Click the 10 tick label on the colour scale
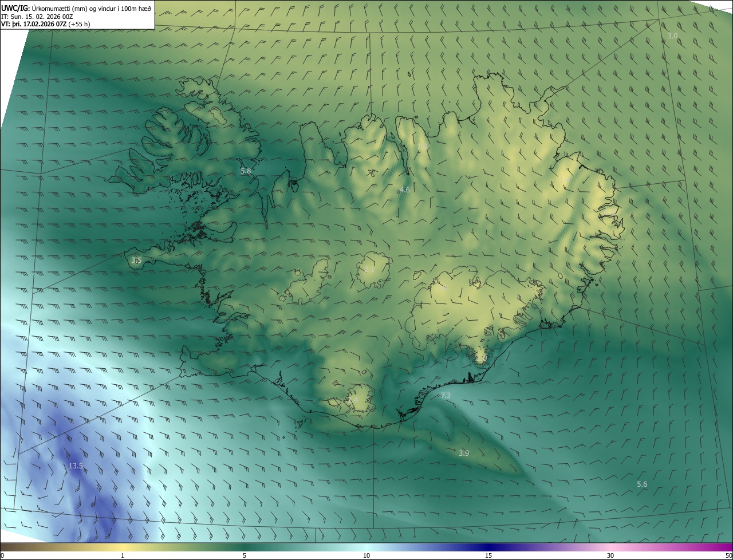 pos(366,555)
